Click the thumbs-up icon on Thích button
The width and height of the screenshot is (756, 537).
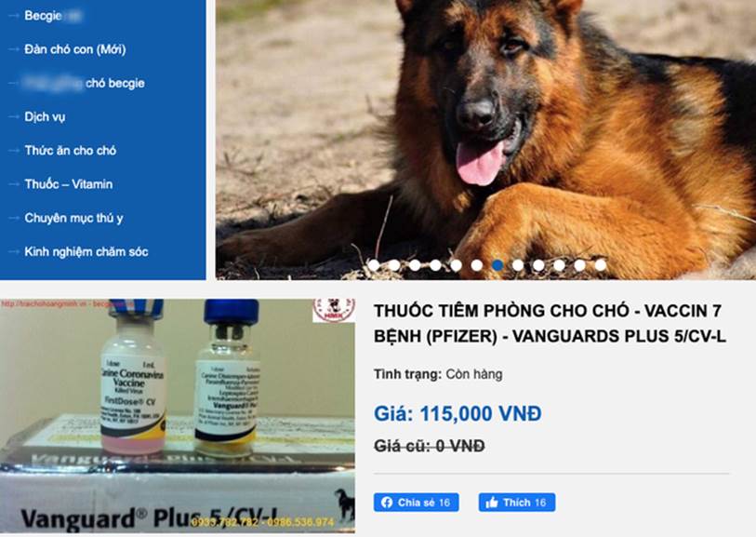tap(492, 503)
